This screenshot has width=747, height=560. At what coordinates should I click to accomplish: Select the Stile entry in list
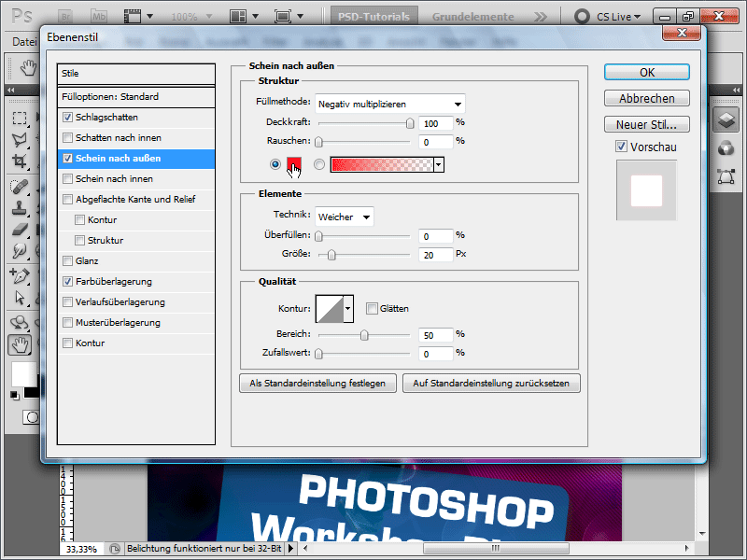(135, 74)
